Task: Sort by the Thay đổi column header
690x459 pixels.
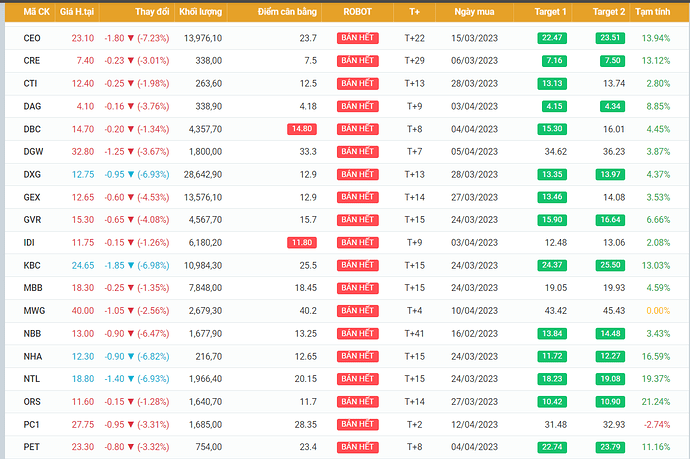Action: (152, 12)
